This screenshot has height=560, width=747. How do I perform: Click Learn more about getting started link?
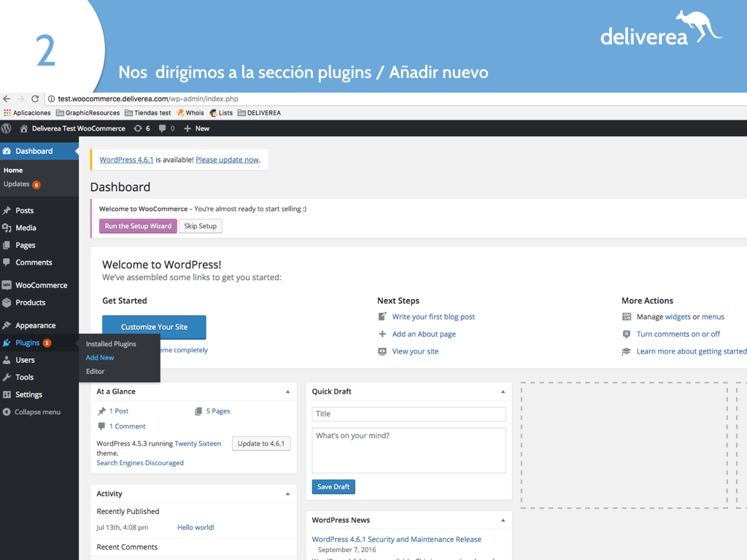click(692, 351)
